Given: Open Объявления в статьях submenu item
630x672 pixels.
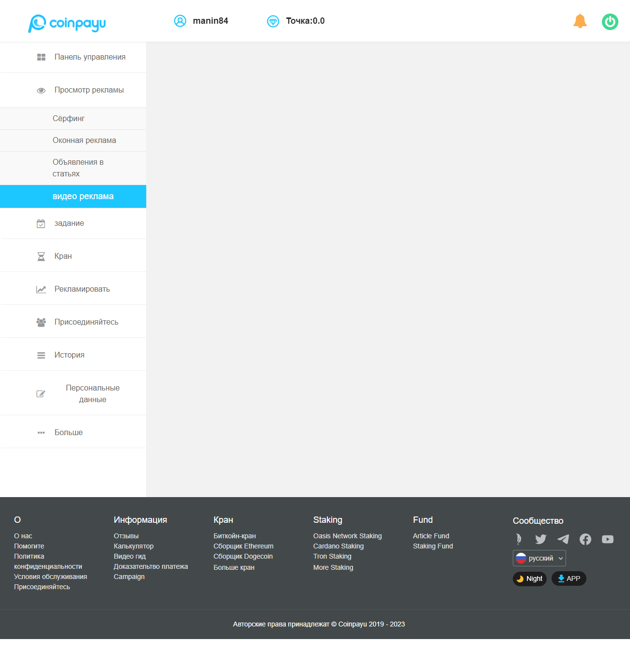Looking at the screenshot, I should coord(73,168).
